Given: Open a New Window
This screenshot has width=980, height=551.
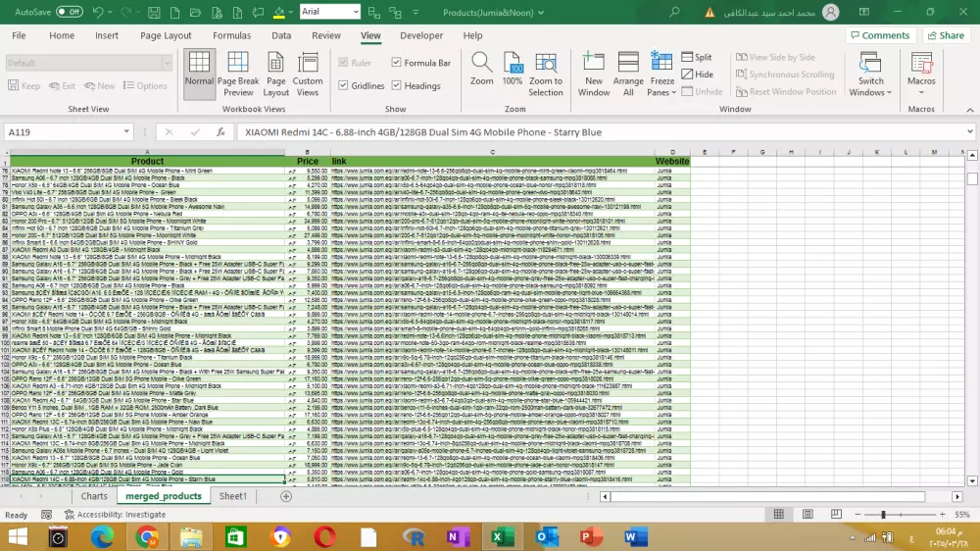Looking at the screenshot, I should pyautogui.click(x=593, y=75).
